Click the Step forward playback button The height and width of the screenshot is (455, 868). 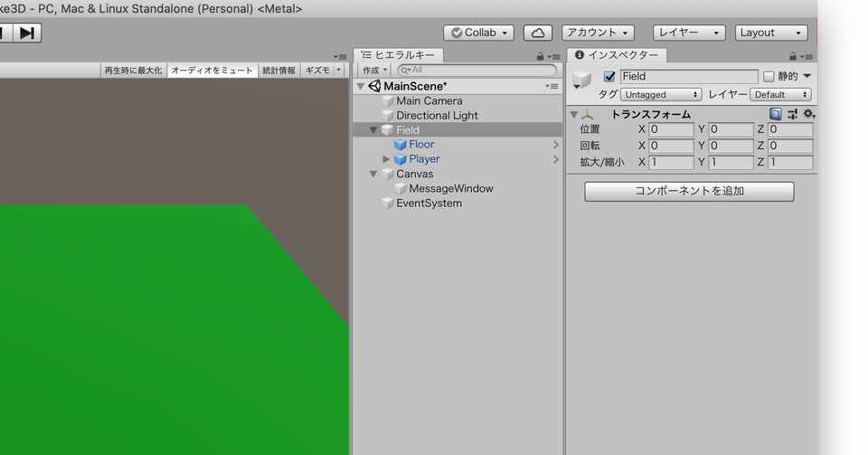click(26, 33)
